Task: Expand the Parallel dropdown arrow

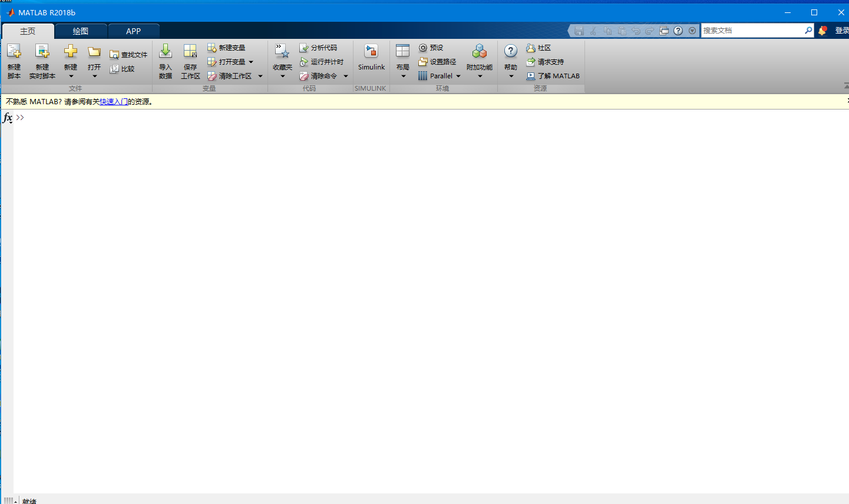Action: (x=458, y=76)
